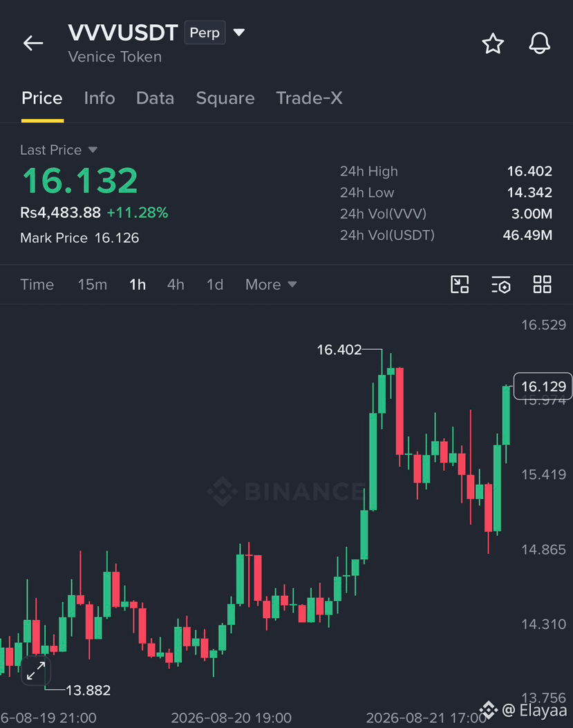The image size is (573, 728).
Task: Add VVVUSDT to favorites with star icon
Action: (x=493, y=44)
